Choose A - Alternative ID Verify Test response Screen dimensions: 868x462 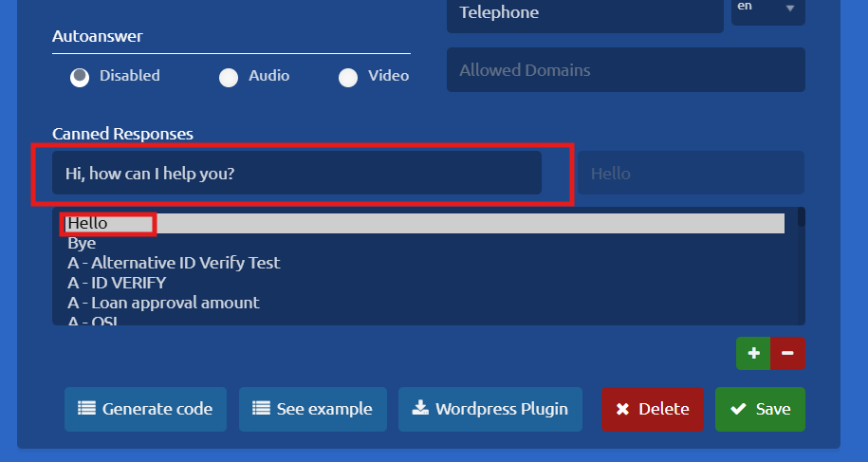[x=174, y=263]
